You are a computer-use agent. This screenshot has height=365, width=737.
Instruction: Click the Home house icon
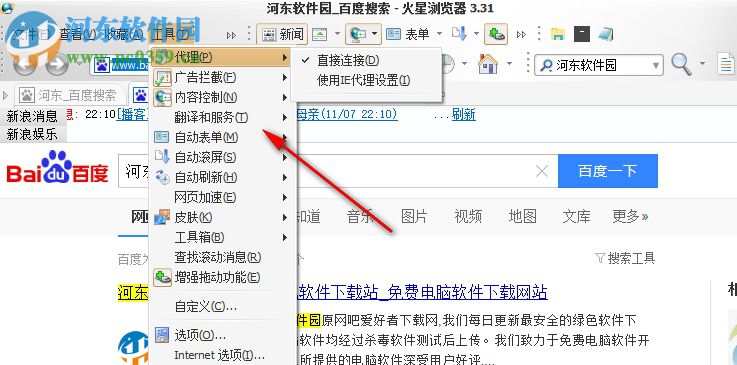488,63
